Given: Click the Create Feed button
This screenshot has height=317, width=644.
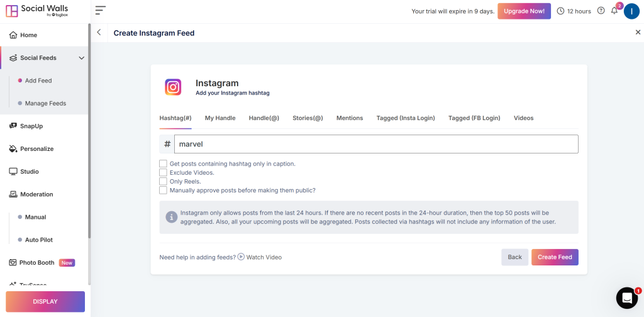Looking at the screenshot, I should pyautogui.click(x=555, y=257).
